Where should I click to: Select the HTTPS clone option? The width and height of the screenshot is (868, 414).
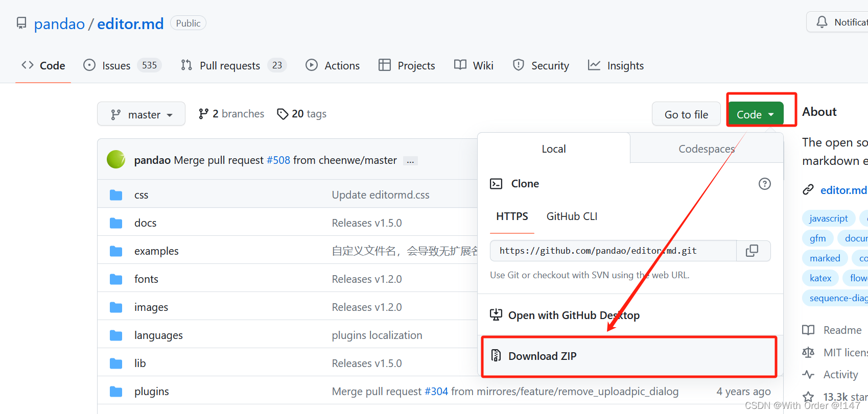click(x=512, y=216)
